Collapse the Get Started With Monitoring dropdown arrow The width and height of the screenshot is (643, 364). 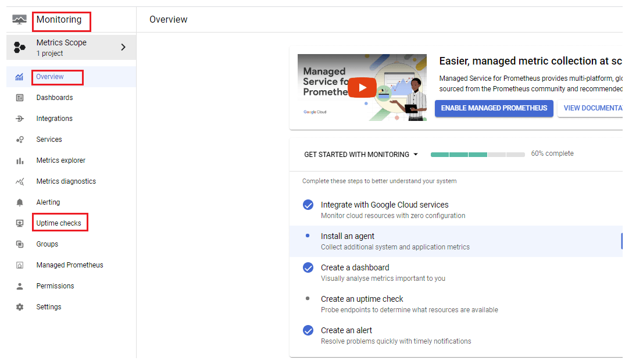[416, 154]
